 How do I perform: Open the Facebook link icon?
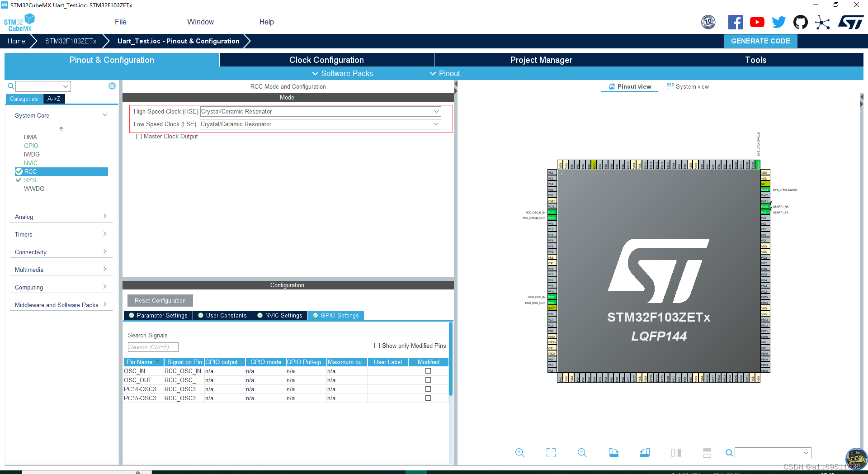(x=736, y=22)
